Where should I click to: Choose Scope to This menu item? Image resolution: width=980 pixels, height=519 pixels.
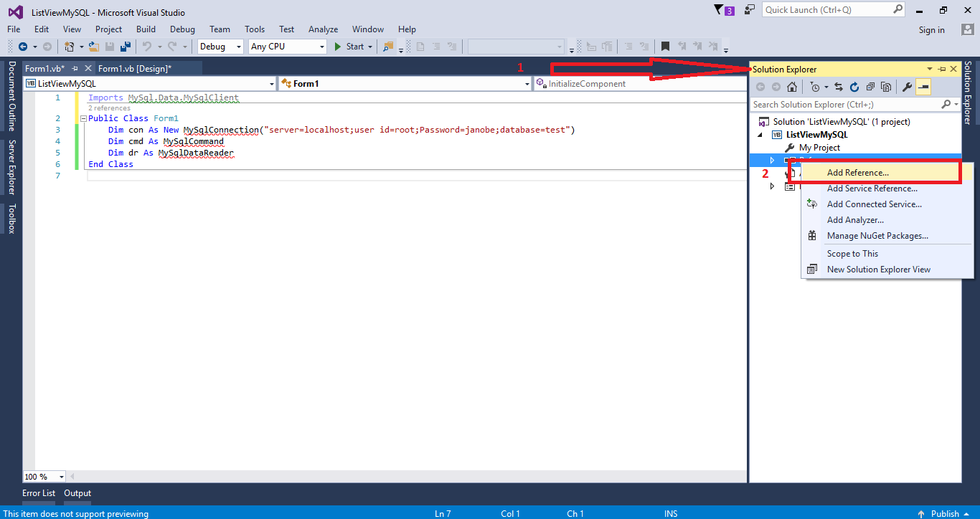[x=887, y=254]
